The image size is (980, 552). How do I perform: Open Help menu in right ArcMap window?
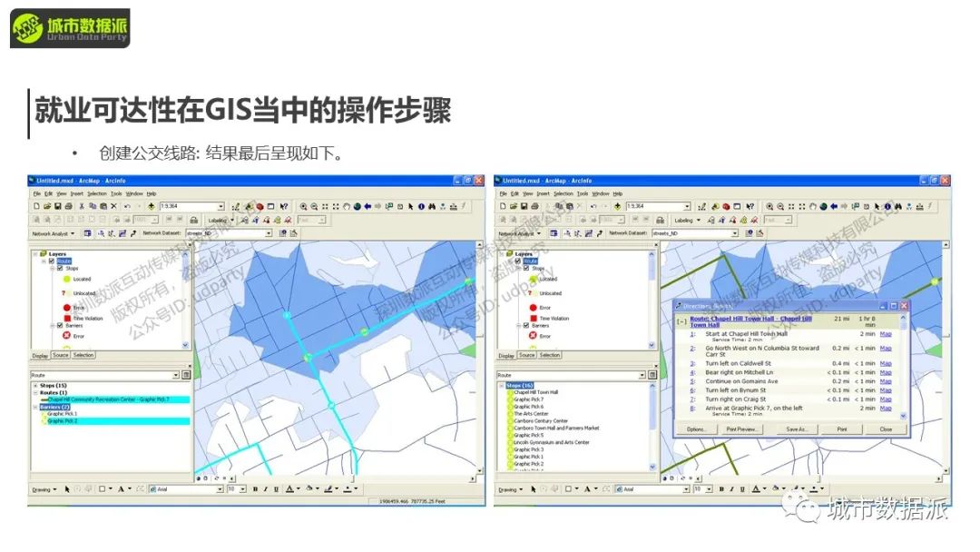click(x=618, y=193)
